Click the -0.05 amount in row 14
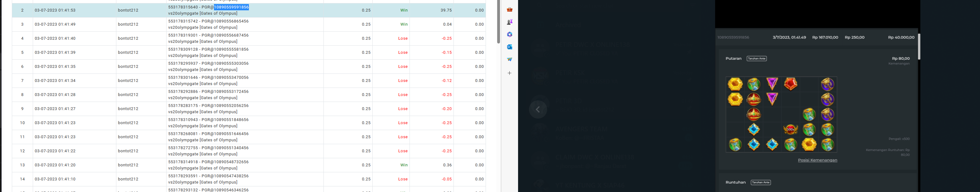This screenshot has height=192, width=980. tap(447, 179)
